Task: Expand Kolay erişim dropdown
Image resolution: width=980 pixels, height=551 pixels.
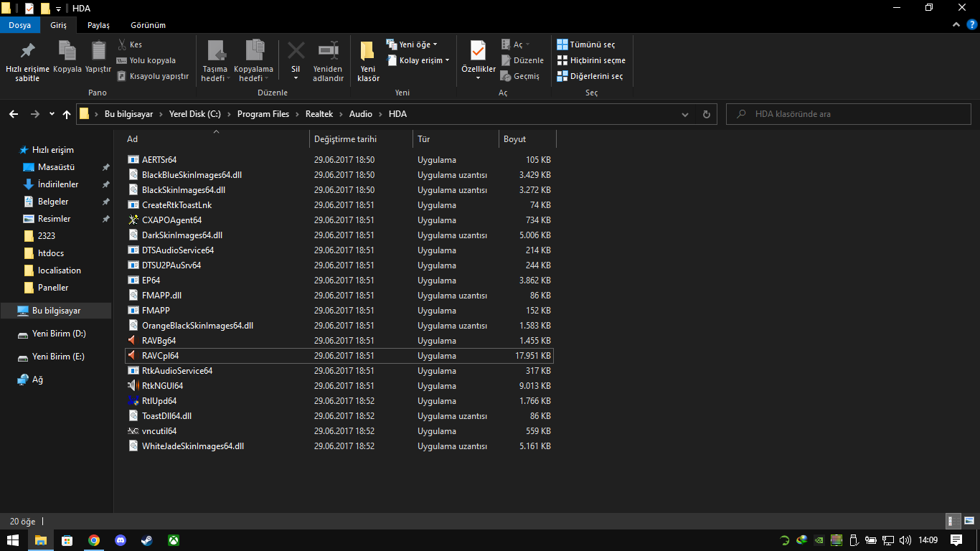Action: [x=418, y=60]
